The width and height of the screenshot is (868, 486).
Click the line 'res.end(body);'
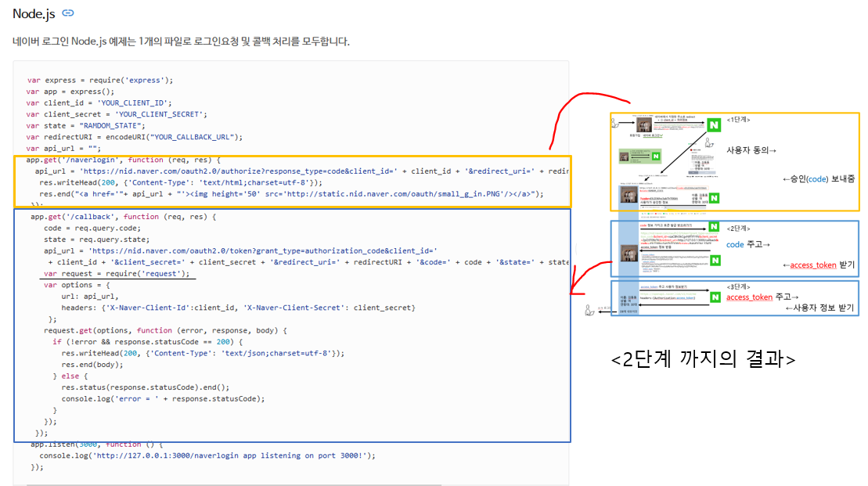(92, 365)
